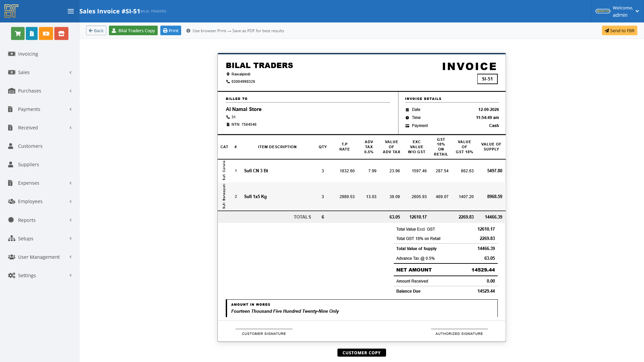Click phone number 03004998326

pyautogui.click(x=243, y=81)
